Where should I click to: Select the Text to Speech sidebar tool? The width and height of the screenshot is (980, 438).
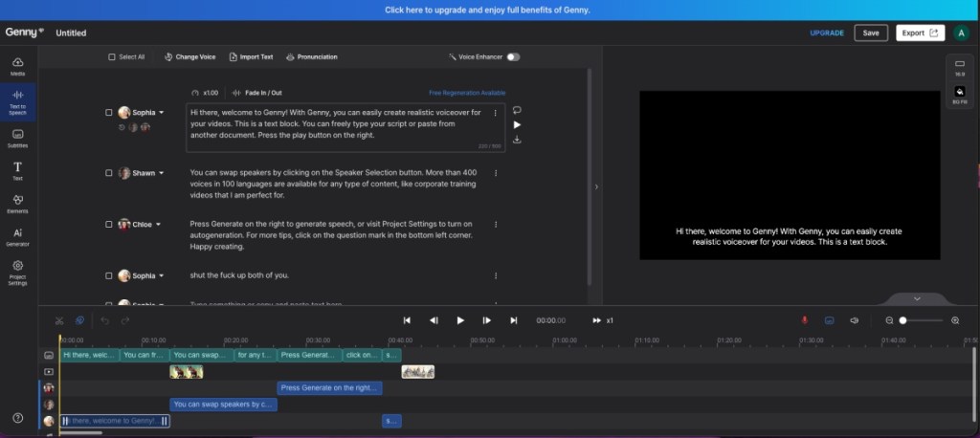pyautogui.click(x=17, y=101)
